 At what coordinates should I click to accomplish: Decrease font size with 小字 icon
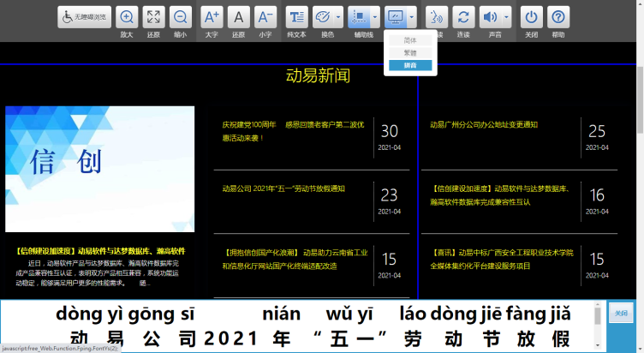(x=265, y=16)
